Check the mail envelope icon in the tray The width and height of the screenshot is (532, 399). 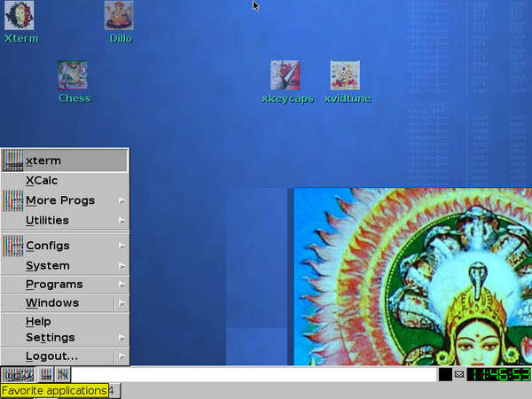pos(459,374)
